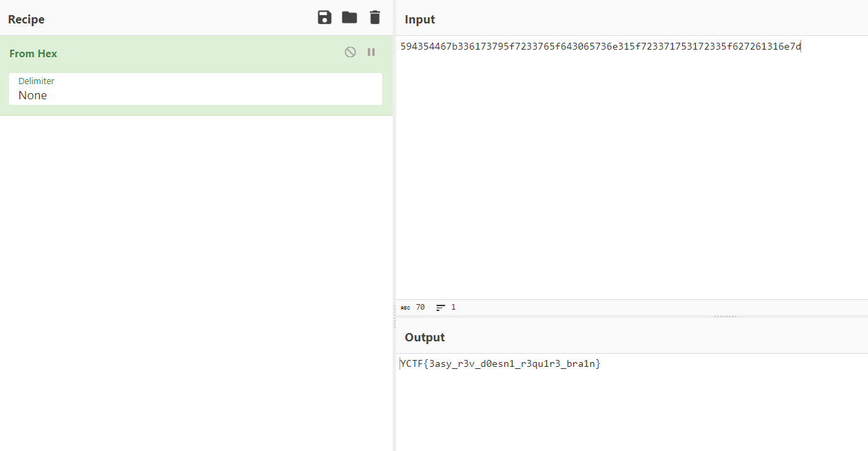
Task: Open the Load recipe folder icon
Action: pyautogui.click(x=349, y=18)
